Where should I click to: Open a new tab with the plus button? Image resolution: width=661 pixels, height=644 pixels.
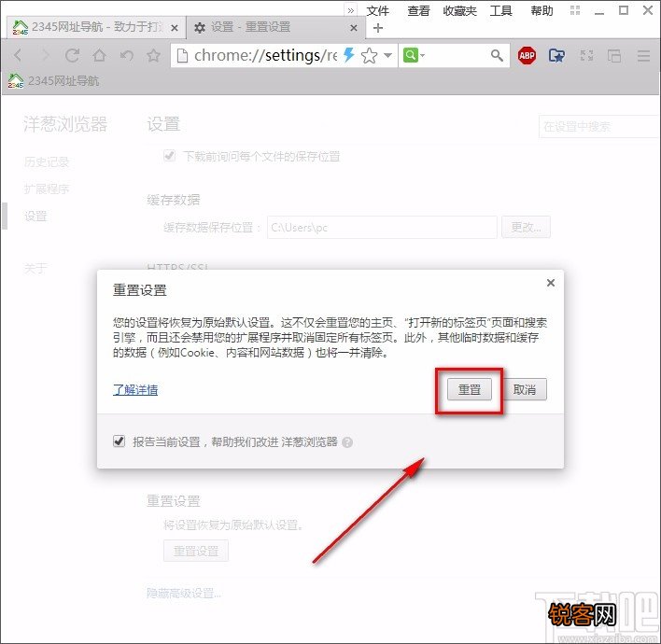tap(378, 28)
